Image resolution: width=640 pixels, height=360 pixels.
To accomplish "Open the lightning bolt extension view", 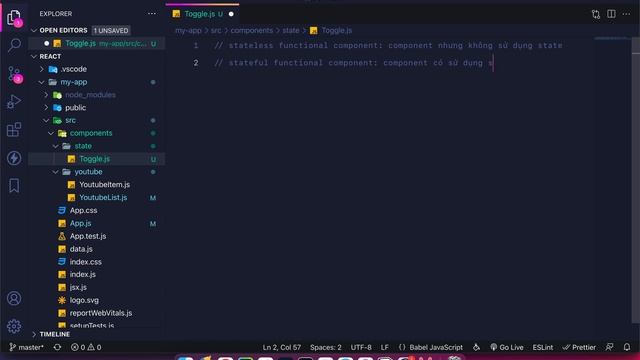I will [14, 158].
